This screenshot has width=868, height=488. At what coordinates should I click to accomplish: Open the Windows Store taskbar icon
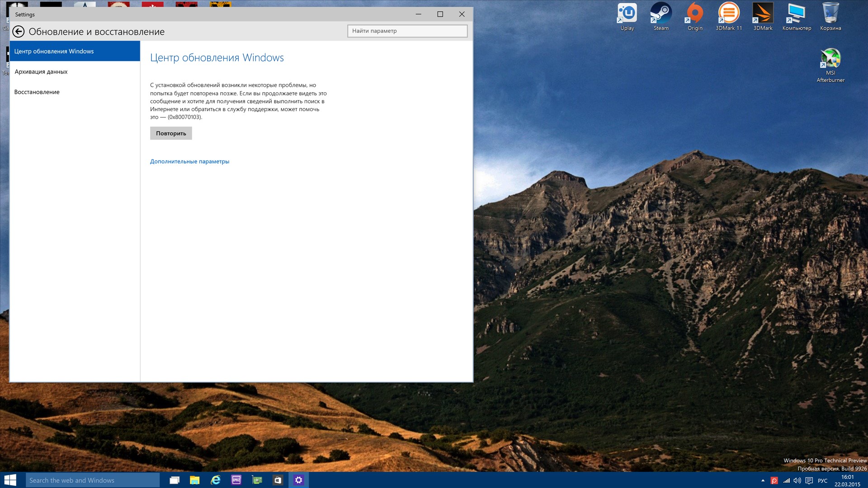pos(278,480)
